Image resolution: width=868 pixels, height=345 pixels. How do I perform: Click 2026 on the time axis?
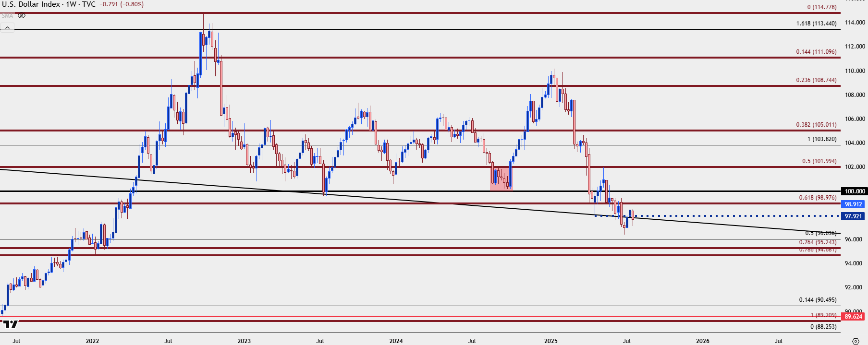[x=702, y=341]
